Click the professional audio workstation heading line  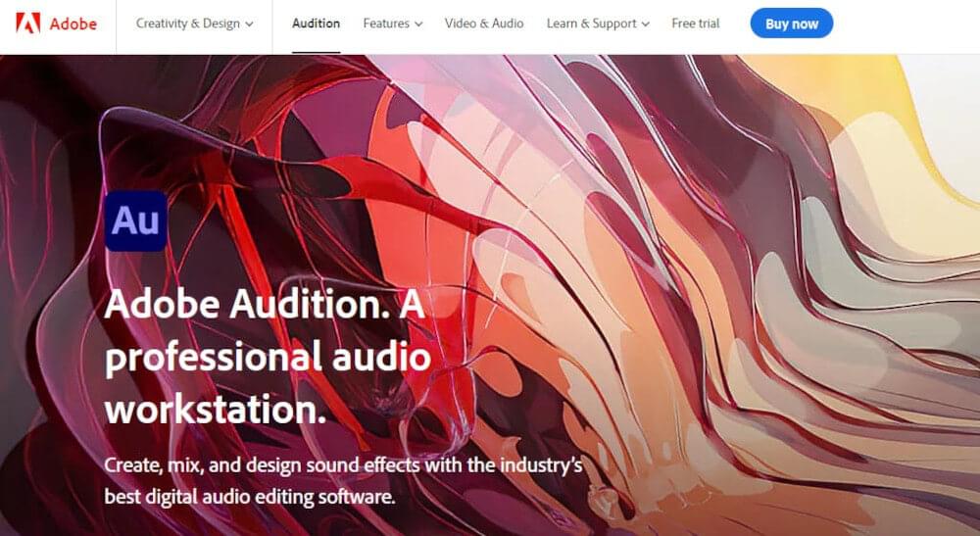click(269, 357)
